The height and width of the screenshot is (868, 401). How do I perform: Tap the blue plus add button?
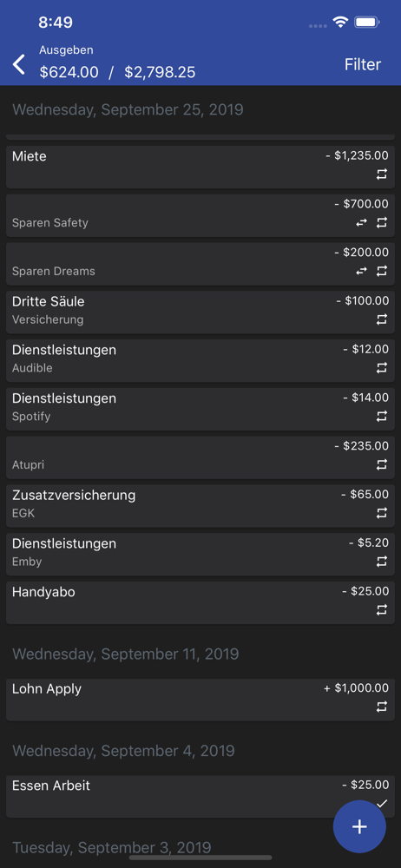pos(359,826)
